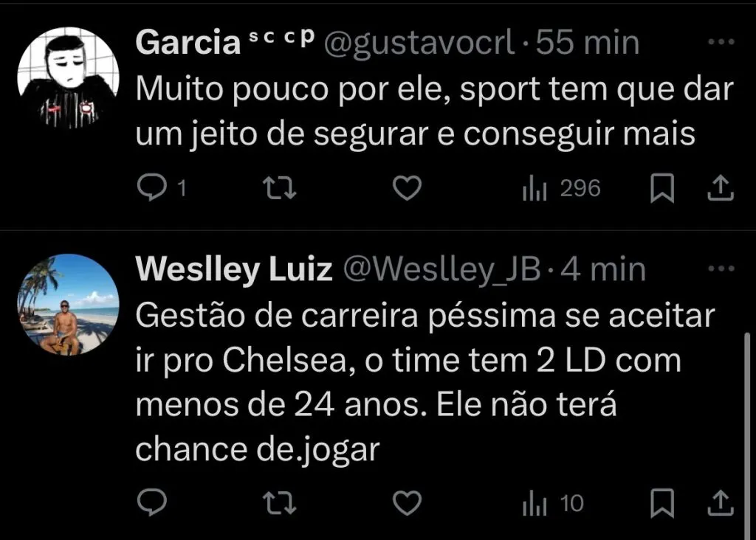The image size is (756, 540).
Task: Open more options on Weslley's tweet
Action: tap(717, 269)
